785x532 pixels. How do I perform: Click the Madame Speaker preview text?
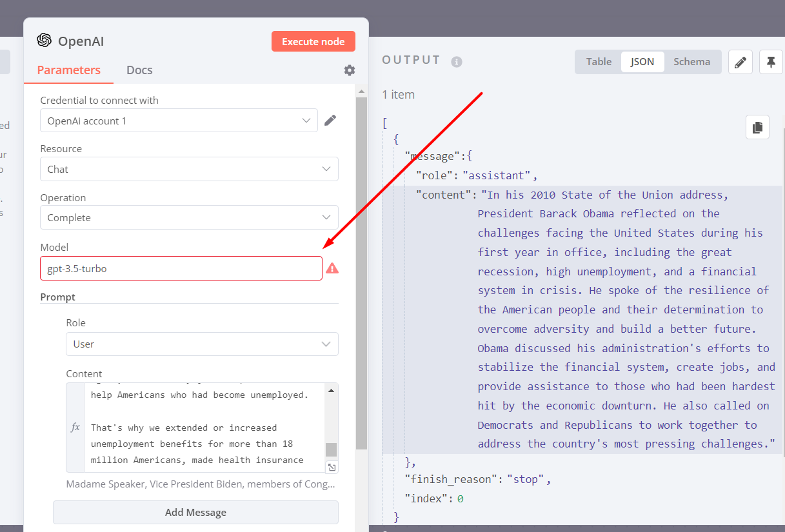(x=201, y=484)
